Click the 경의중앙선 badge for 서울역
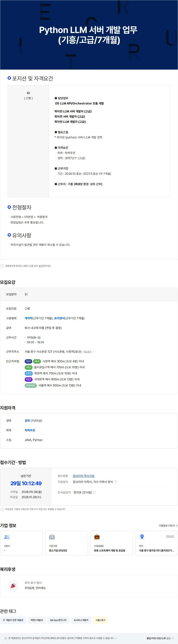The image size is (178, 644). click(31, 385)
